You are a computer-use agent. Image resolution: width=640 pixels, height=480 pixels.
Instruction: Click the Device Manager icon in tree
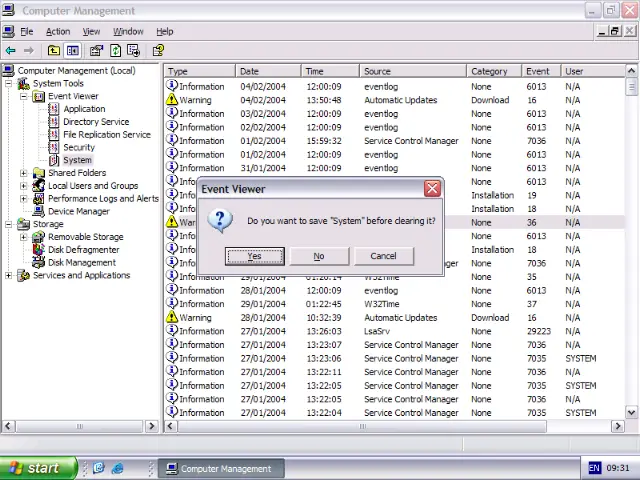(38, 211)
